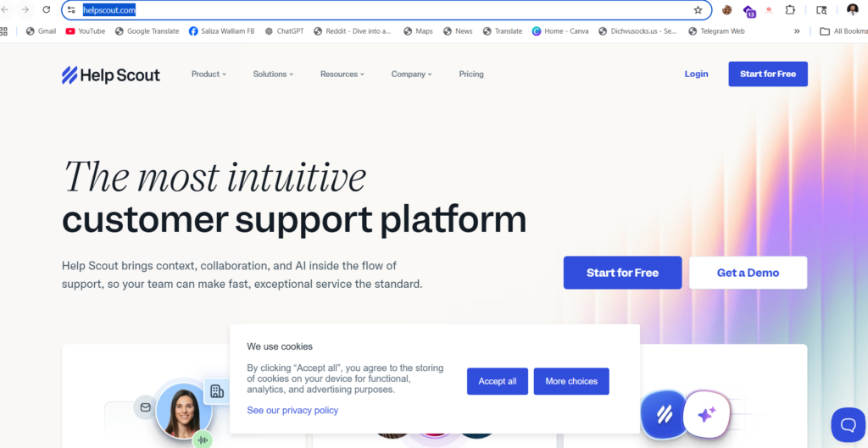Viewport: 868px width, 448px height.
Task: Bookmark page with the star icon
Action: [x=698, y=10]
